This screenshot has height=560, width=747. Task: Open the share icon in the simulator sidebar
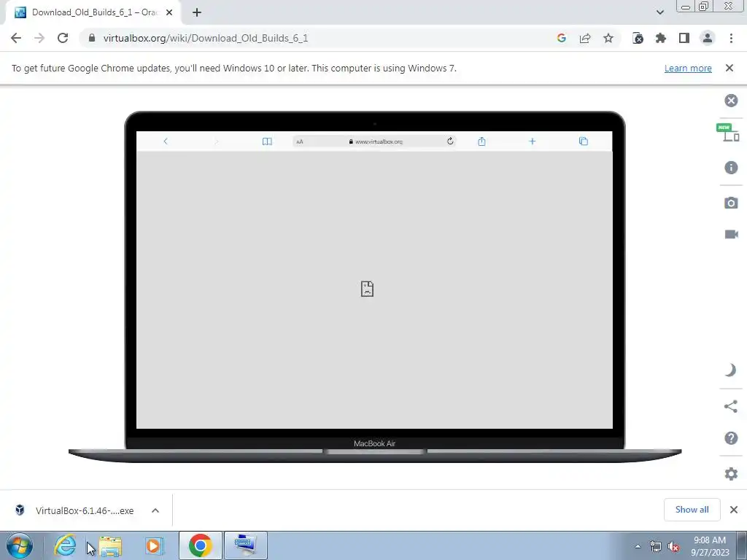[731, 406]
